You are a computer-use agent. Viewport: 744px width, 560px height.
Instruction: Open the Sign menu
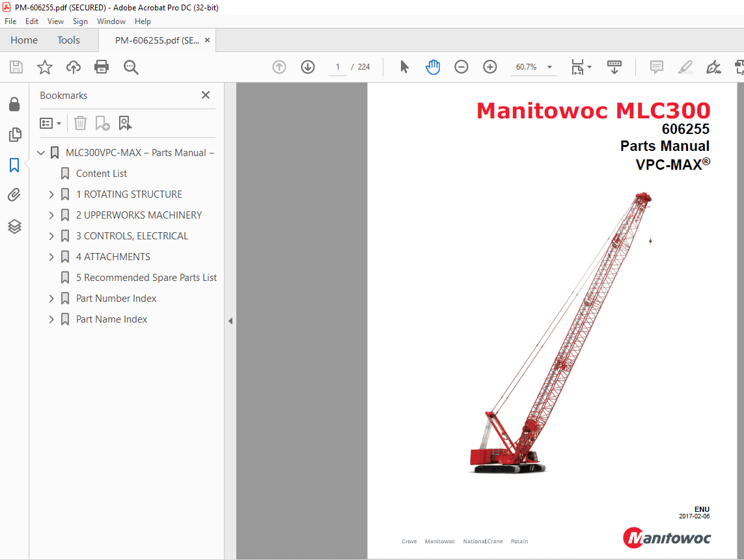click(x=80, y=21)
